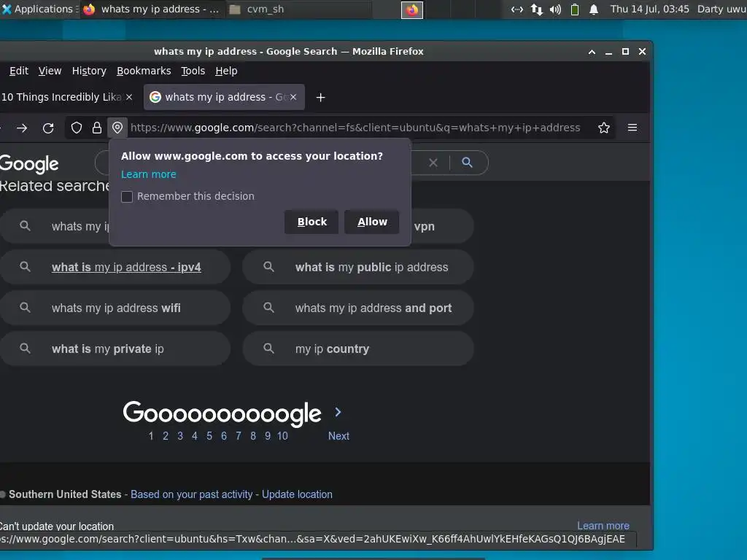Screen dimensions: 747x560
Task: Search 'what is my ip address - ipv4'
Action: tap(115, 267)
